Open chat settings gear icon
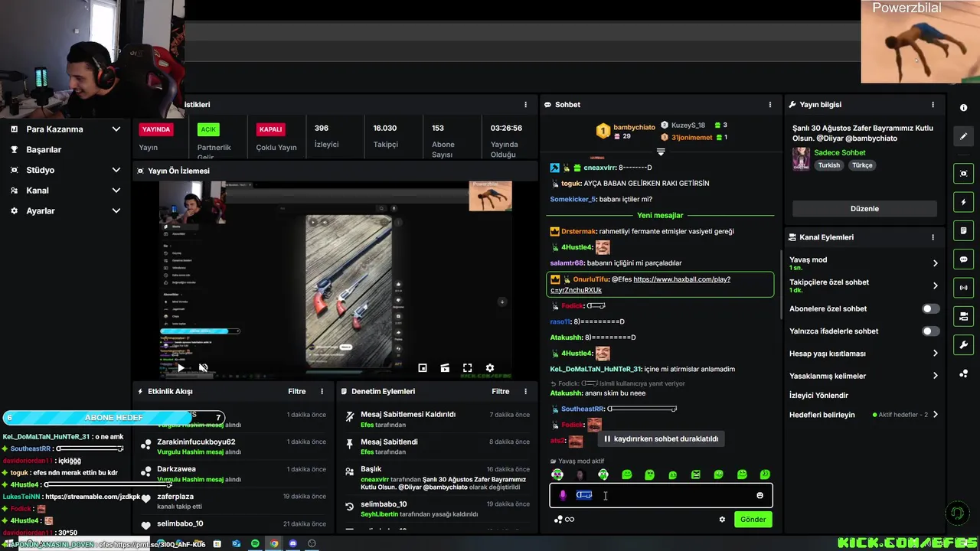 pos(721,519)
